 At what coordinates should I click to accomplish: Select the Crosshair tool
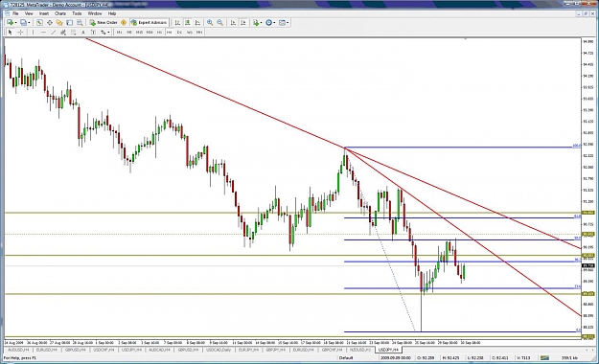coord(21,32)
